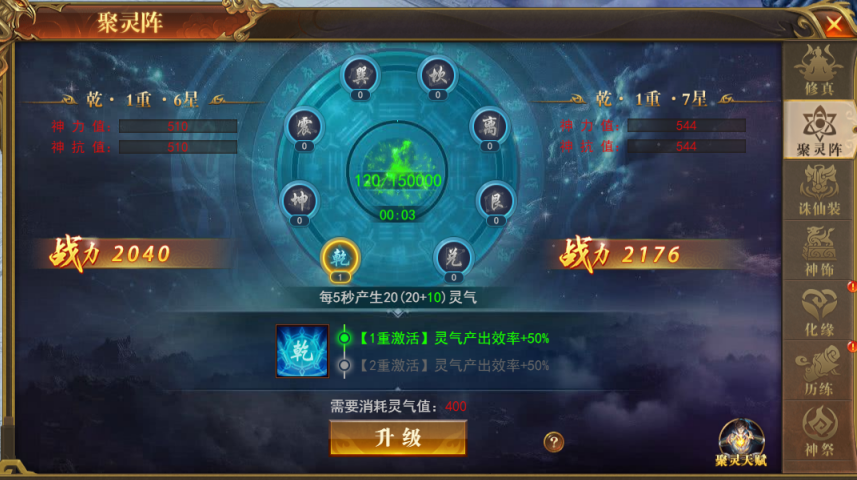Open the 化缘 sidebar tab

click(x=819, y=311)
